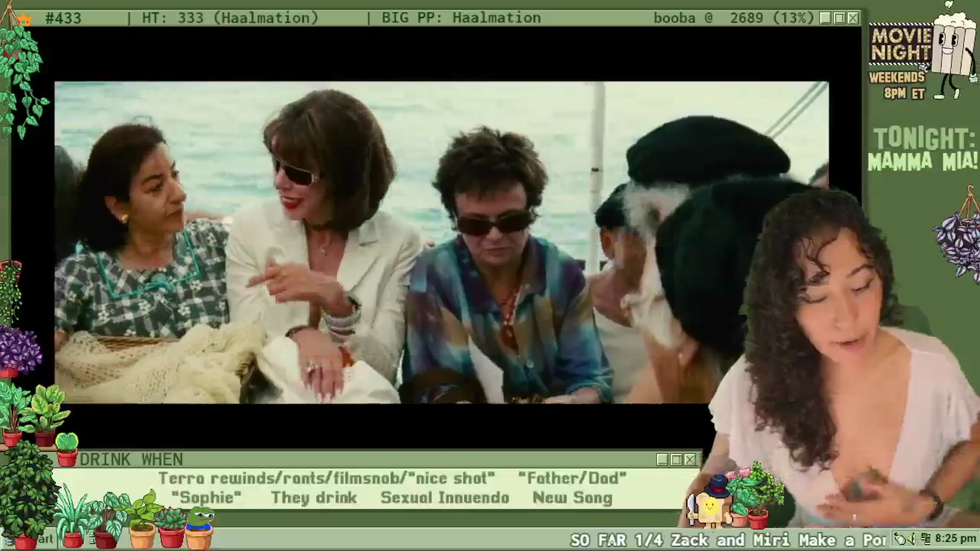
Task: Click the crown icon beside #433
Action: pyautogui.click(x=24, y=19)
